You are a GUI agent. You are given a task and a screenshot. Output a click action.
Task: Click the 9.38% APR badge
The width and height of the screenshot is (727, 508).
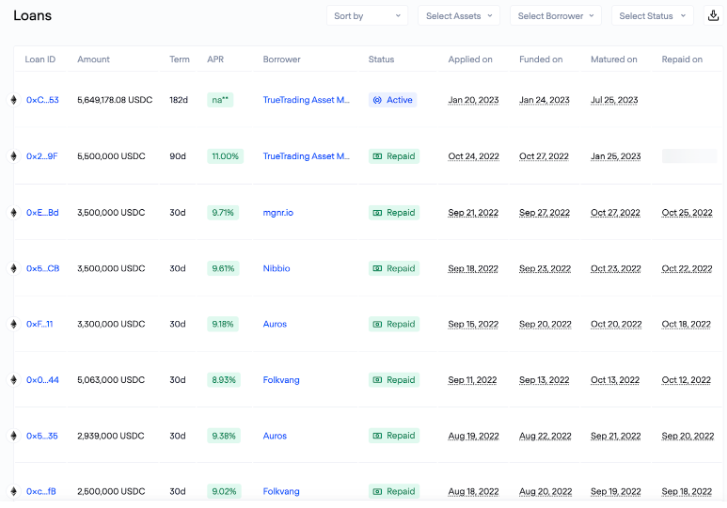click(223, 436)
